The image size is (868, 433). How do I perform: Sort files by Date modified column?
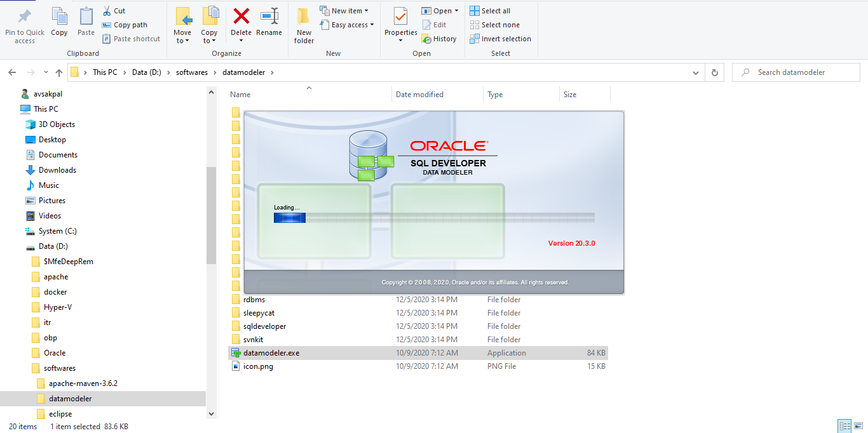419,95
